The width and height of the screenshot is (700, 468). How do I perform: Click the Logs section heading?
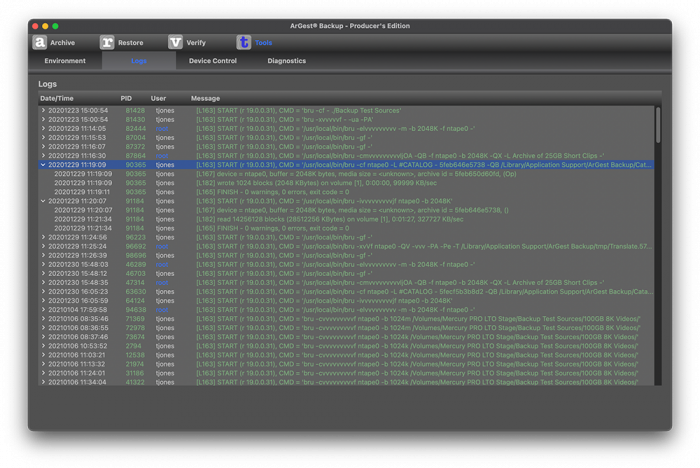click(47, 84)
